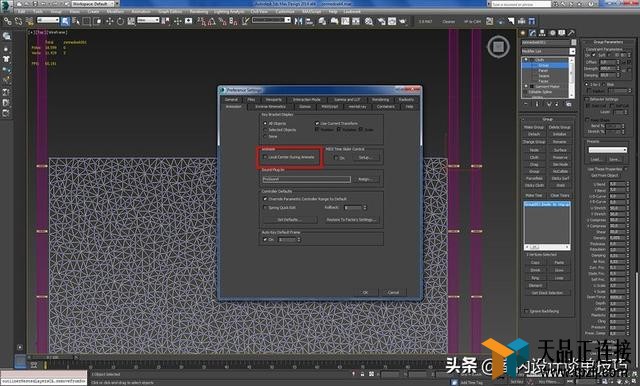Viewport: 640px width, 386px height.
Task: Click the Set Defaults button
Action: click(289, 220)
